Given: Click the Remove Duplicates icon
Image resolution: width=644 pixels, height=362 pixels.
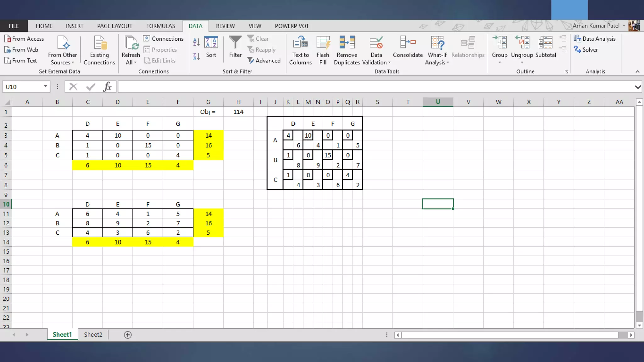Looking at the screenshot, I should pyautogui.click(x=347, y=43).
